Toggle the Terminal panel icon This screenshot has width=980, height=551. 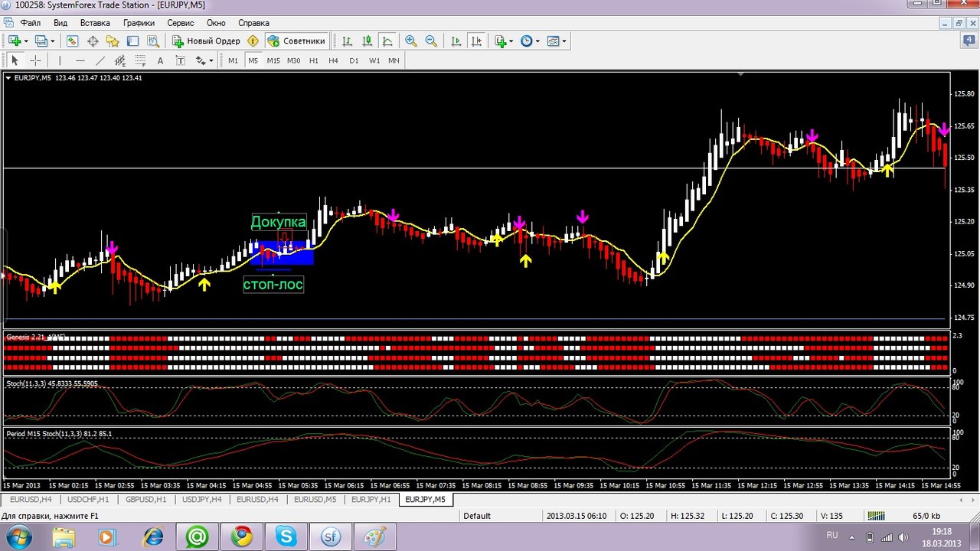click(132, 41)
